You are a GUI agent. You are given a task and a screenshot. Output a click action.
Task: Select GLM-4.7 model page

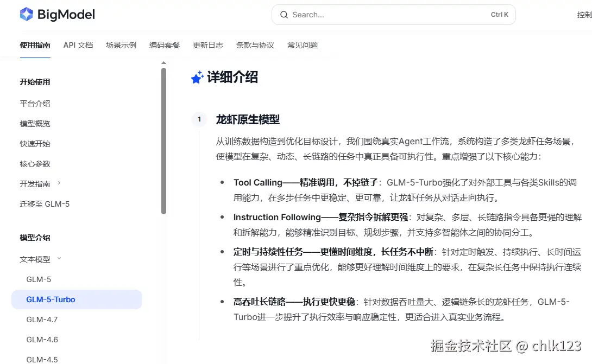click(x=40, y=320)
